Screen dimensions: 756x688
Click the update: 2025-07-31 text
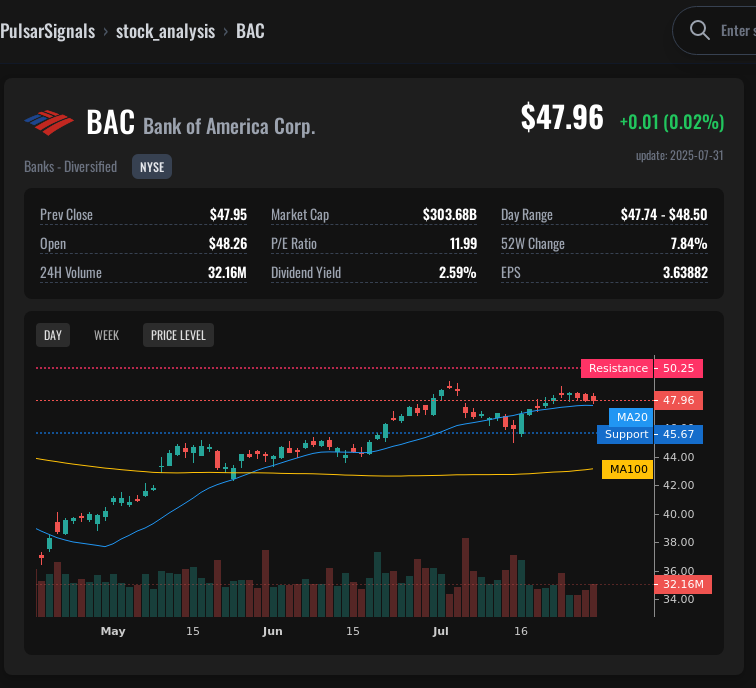(680, 155)
